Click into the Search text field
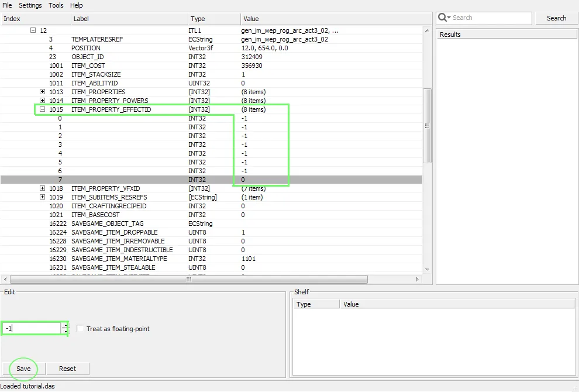 click(x=488, y=18)
